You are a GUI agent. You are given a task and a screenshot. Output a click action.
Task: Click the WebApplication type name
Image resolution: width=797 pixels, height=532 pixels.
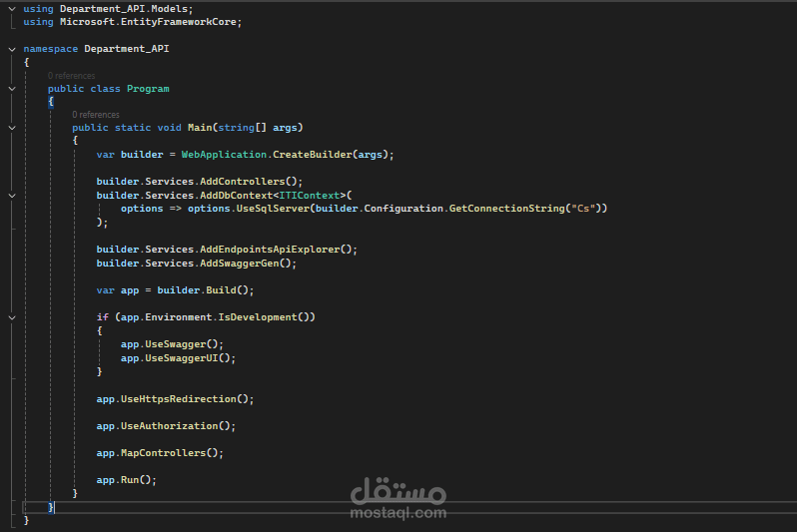point(224,154)
